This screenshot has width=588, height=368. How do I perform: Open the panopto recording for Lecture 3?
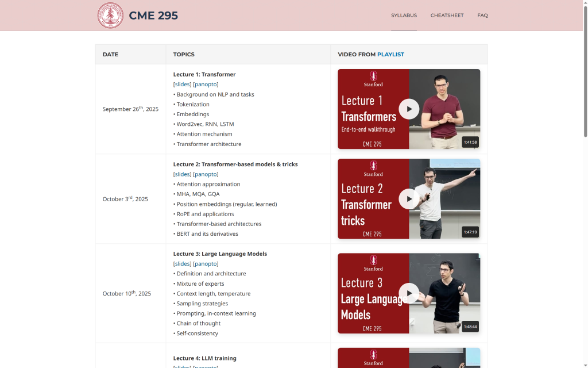pyautogui.click(x=205, y=263)
